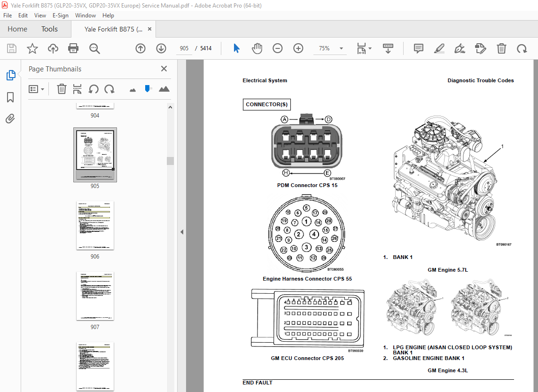538x392 pixels.
Task: Open the View menu
Action: tap(40, 16)
